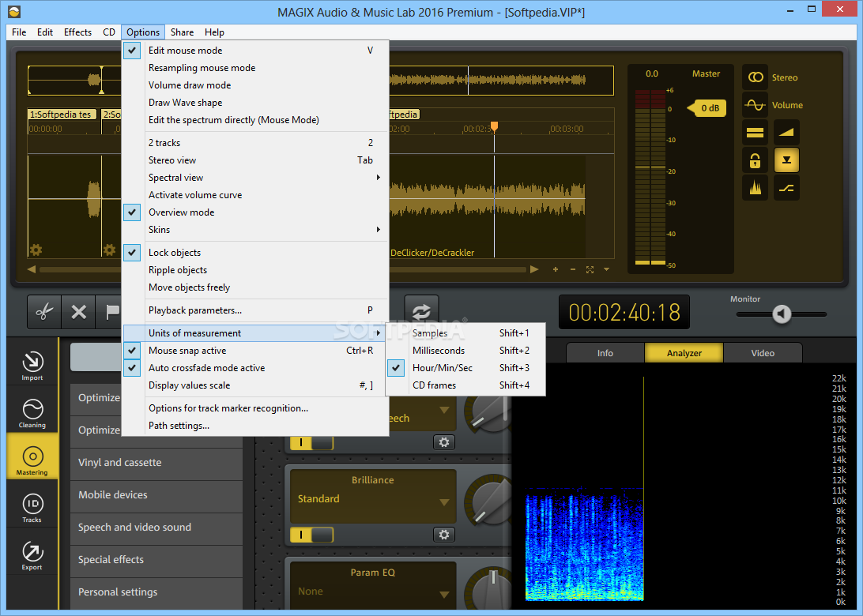863x616 pixels.
Task: Open the Share menu
Action: click(x=182, y=32)
